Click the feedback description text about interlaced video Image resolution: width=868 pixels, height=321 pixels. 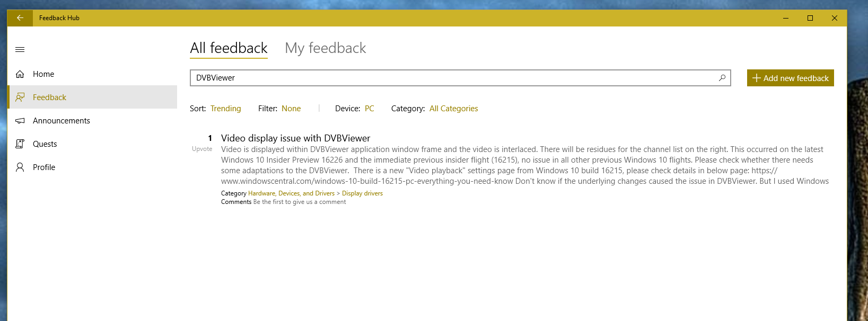[525, 165]
